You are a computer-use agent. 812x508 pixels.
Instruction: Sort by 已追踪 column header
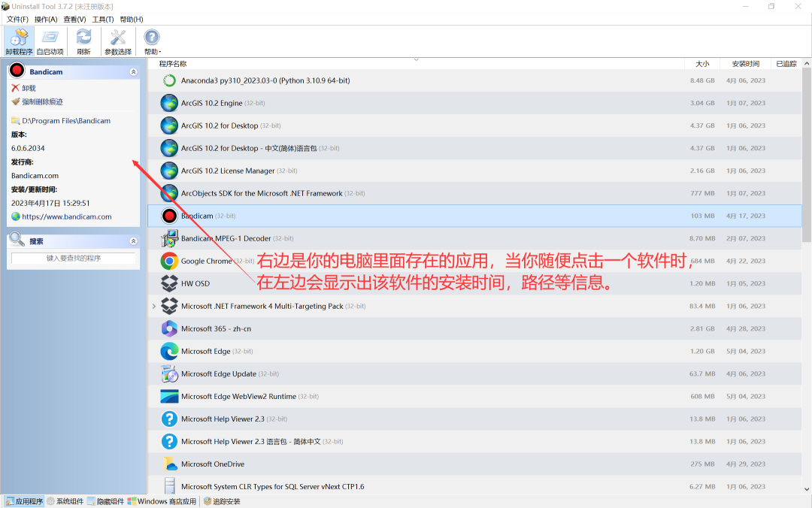click(x=786, y=64)
